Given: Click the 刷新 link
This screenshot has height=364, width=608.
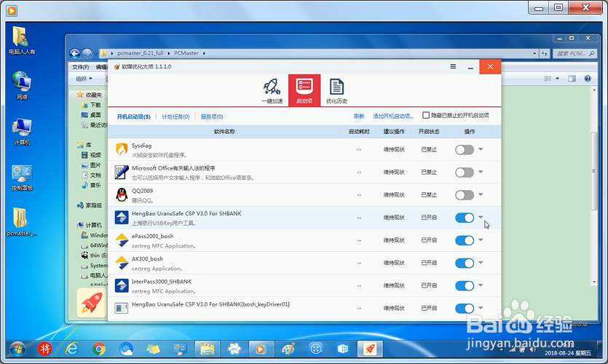Looking at the screenshot, I should [359, 116].
